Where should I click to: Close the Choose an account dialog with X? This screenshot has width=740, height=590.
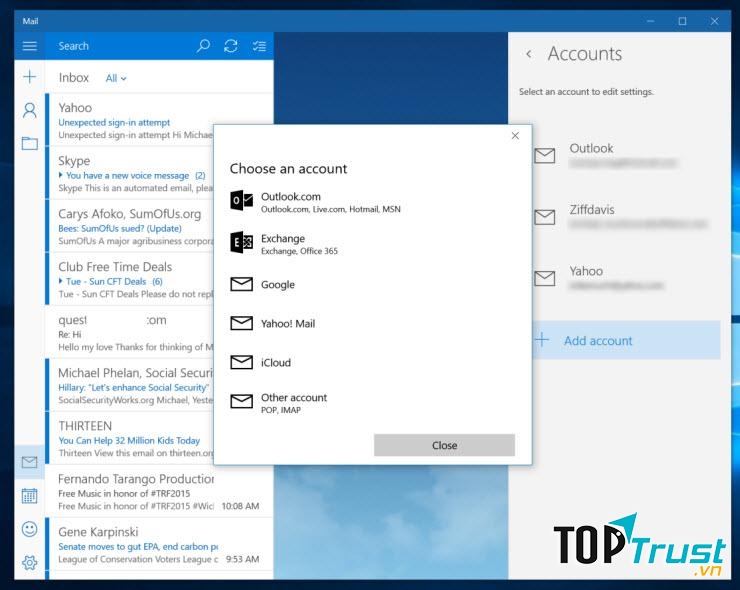pyautogui.click(x=515, y=136)
